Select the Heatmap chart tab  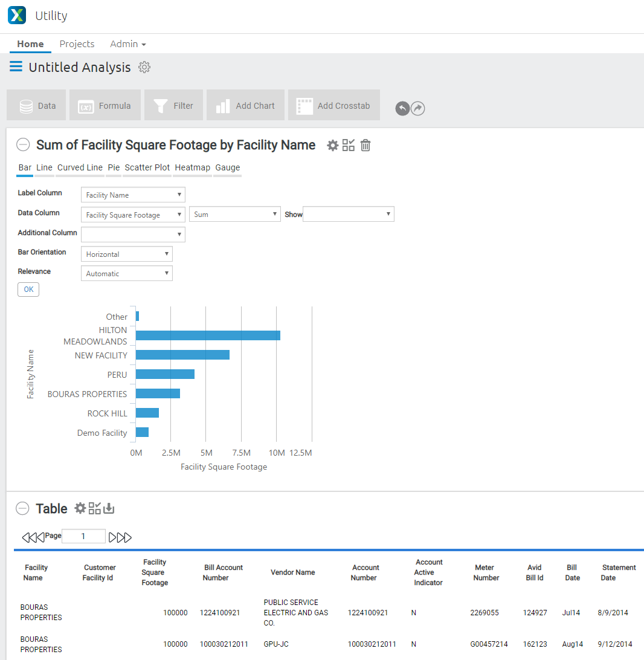(x=193, y=167)
